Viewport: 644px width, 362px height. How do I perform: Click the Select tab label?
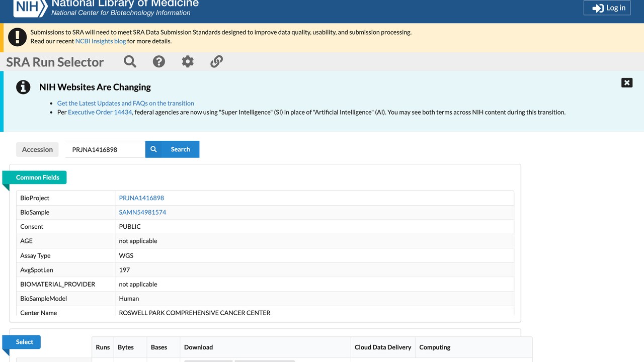point(25,342)
